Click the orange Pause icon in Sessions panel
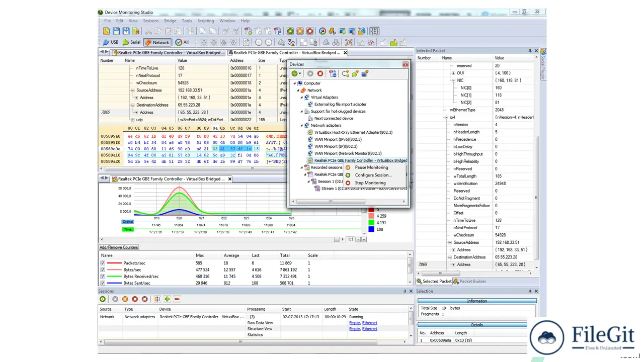The height and width of the screenshot is (362, 644). point(125,299)
